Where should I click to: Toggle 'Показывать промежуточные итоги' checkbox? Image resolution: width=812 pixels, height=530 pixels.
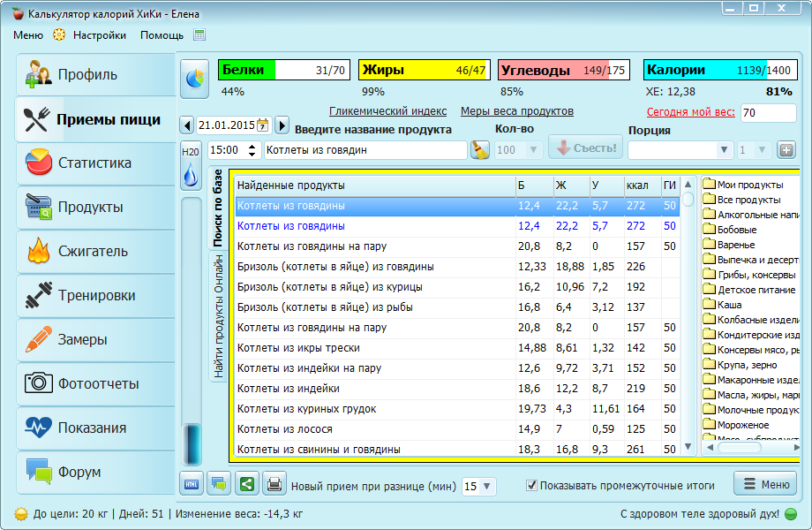click(531, 485)
